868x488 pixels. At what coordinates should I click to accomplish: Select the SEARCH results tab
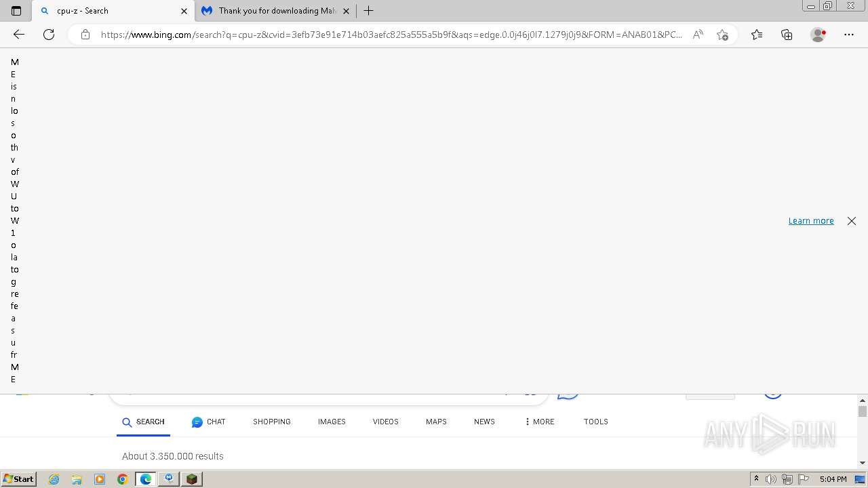(143, 422)
